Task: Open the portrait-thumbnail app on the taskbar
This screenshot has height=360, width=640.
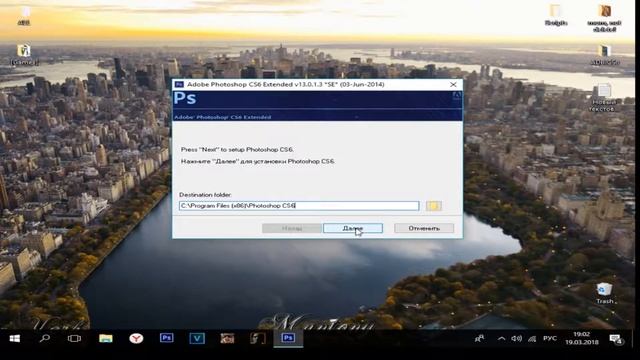Action: tap(227, 338)
